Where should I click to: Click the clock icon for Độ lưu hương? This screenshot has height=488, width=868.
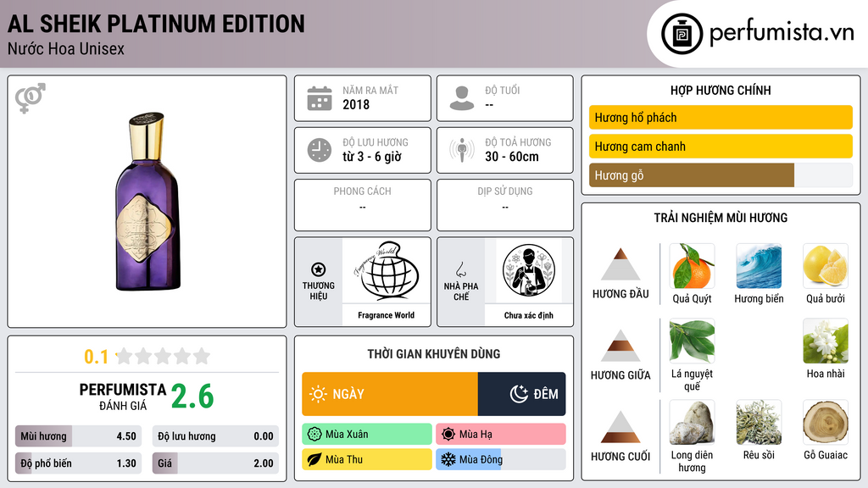[320, 150]
